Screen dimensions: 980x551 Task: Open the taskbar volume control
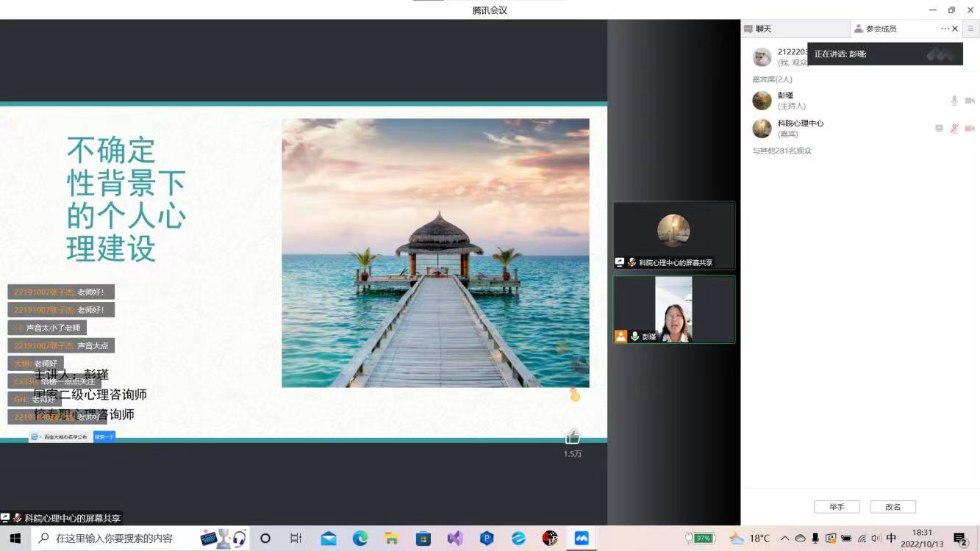[876, 539]
